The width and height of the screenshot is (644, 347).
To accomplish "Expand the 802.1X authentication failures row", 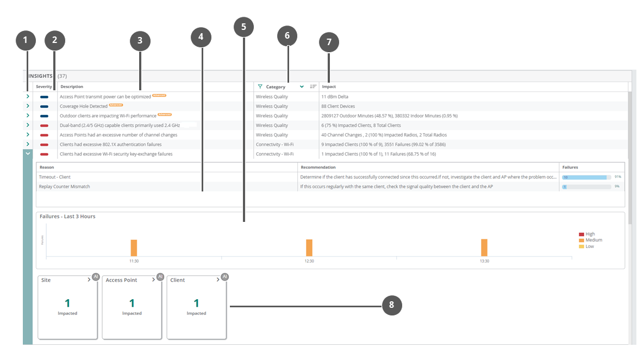I will click(x=28, y=144).
